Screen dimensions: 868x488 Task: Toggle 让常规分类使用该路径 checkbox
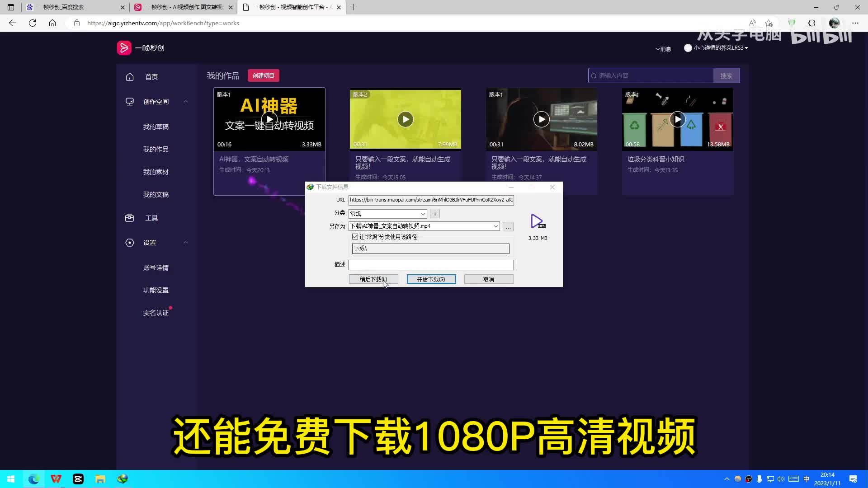[x=355, y=237]
